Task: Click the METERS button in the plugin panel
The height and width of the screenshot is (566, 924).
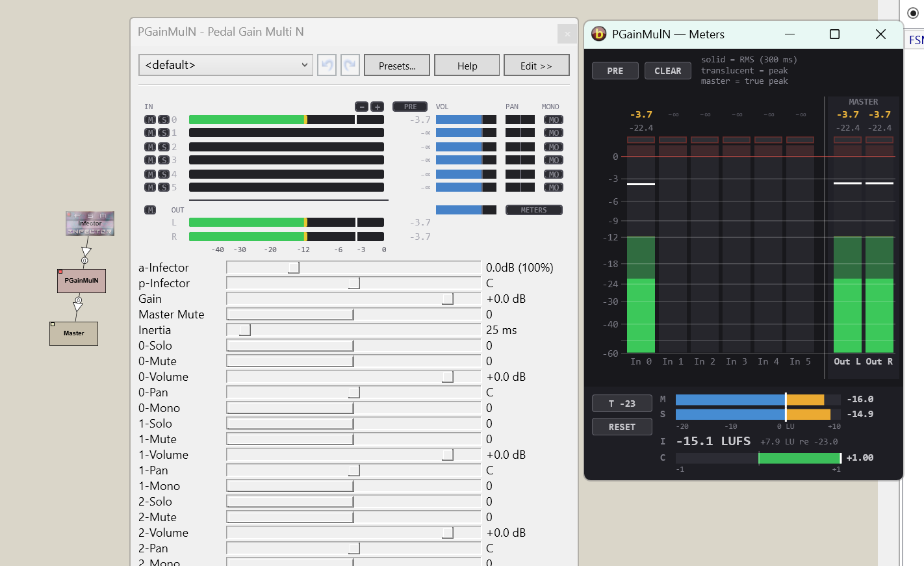Action: pyautogui.click(x=534, y=210)
